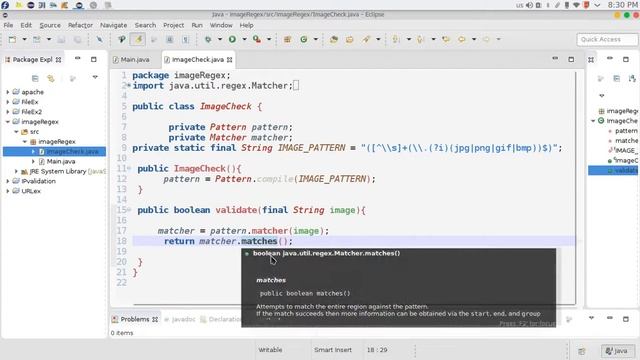Click the 18 : 29 cursor position indicator

tap(377, 350)
